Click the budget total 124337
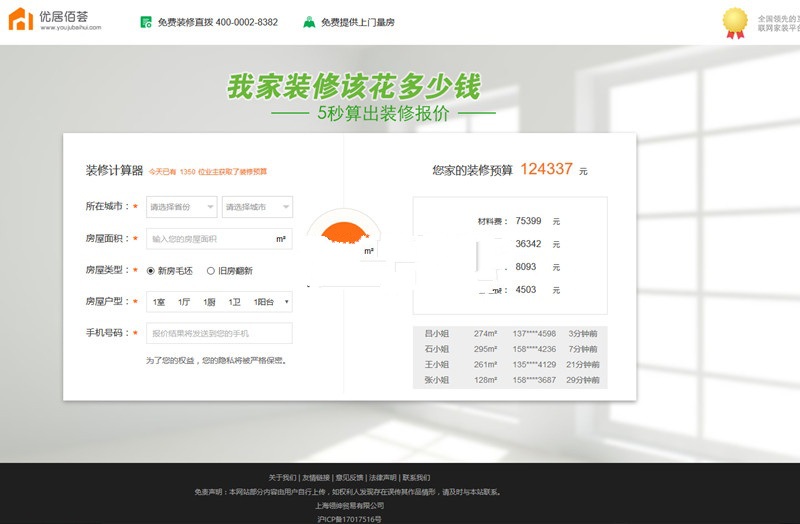 (546, 169)
